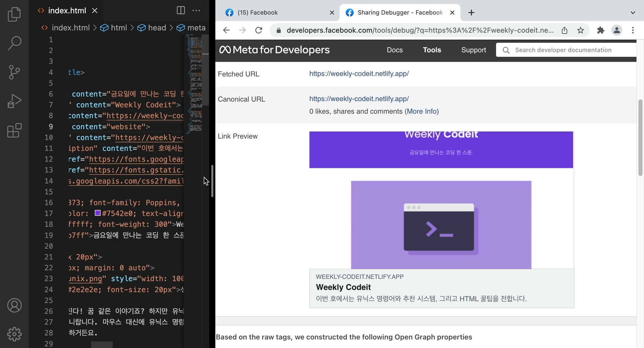644x348 pixels.
Task: Close the Sharing Debugger tab
Action: click(x=452, y=13)
